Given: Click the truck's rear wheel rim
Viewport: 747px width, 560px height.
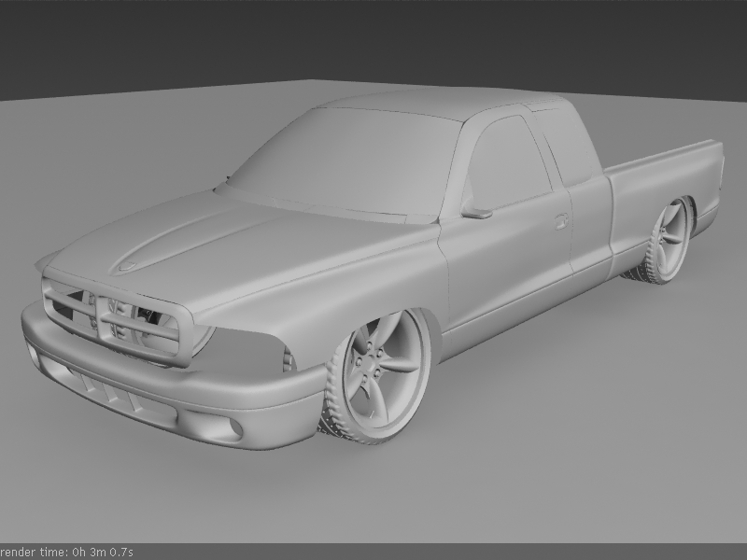Looking at the screenshot, I should pos(671,238).
